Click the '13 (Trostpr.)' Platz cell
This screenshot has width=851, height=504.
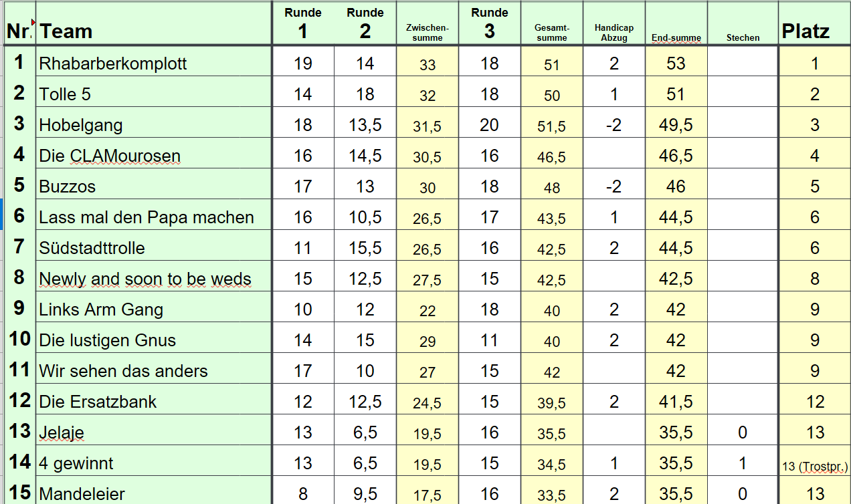[814, 466]
